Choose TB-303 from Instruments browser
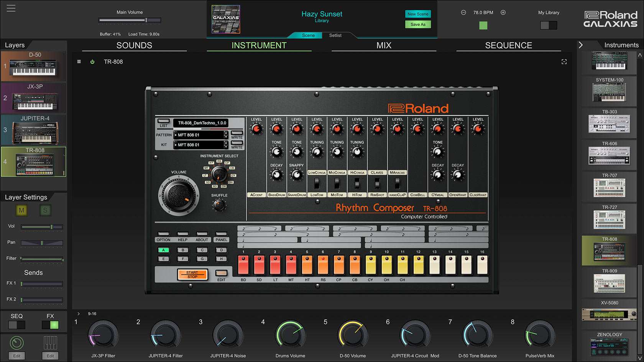Screen dimensions: 644x362 click(609, 122)
